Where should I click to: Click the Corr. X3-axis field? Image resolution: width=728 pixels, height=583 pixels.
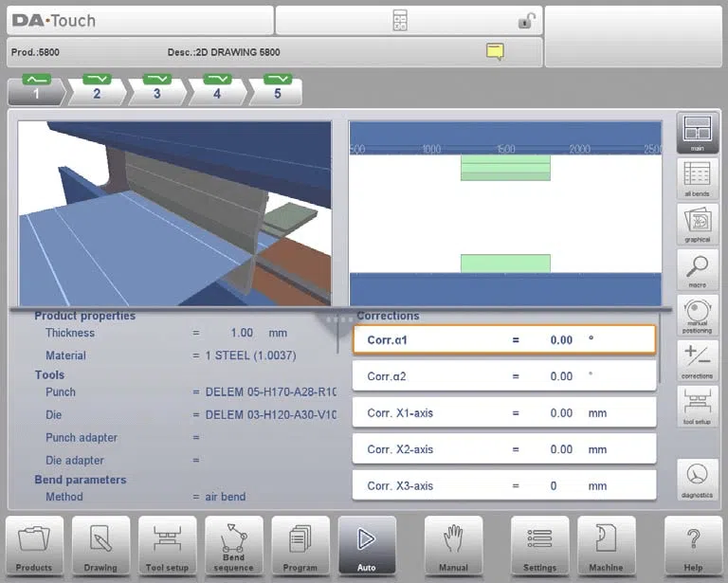point(504,485)
